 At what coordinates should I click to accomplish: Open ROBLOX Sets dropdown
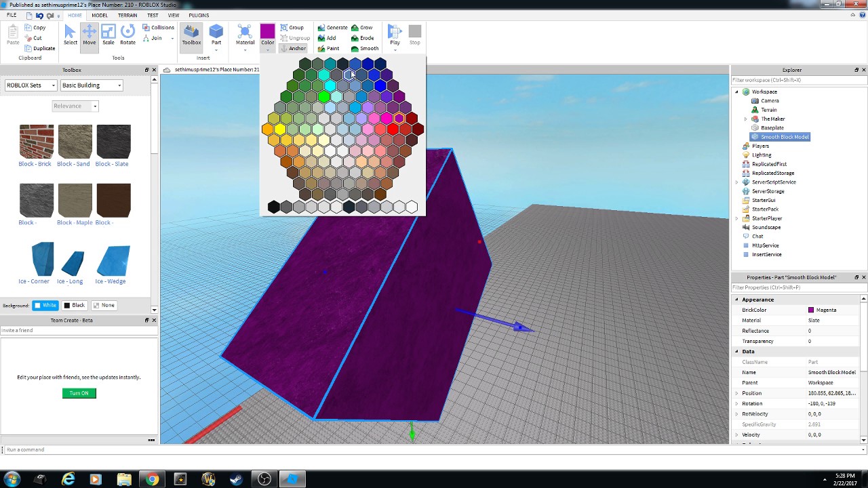click(31, 85)
